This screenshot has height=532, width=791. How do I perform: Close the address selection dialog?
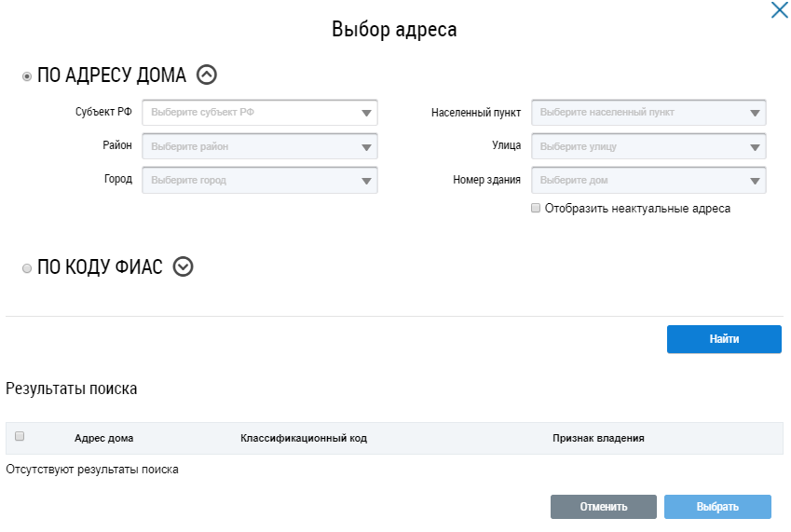(779, 11)
